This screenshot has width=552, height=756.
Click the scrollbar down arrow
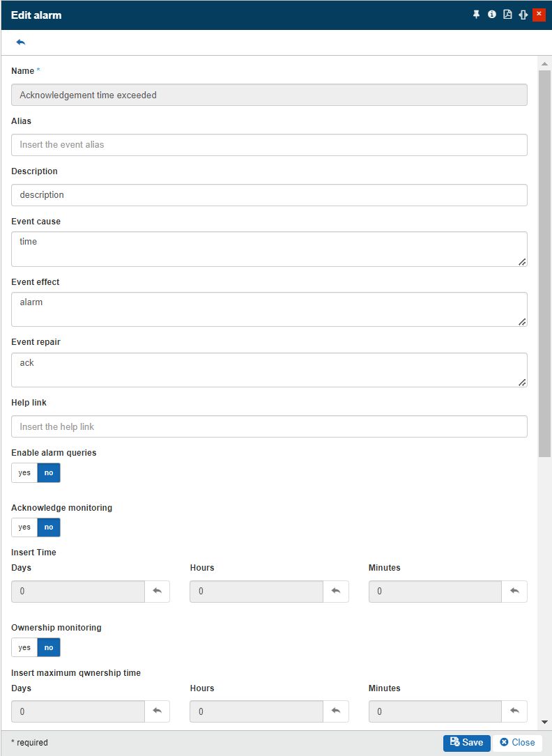click(x=544, y=723)
